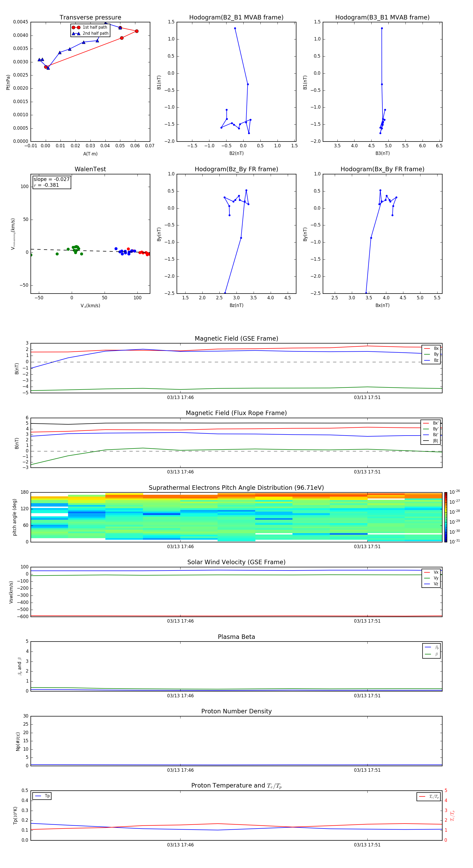Click the 'r = -0.381' annotation
Viewport: 473px width, 868px height.
pos(47,185)
